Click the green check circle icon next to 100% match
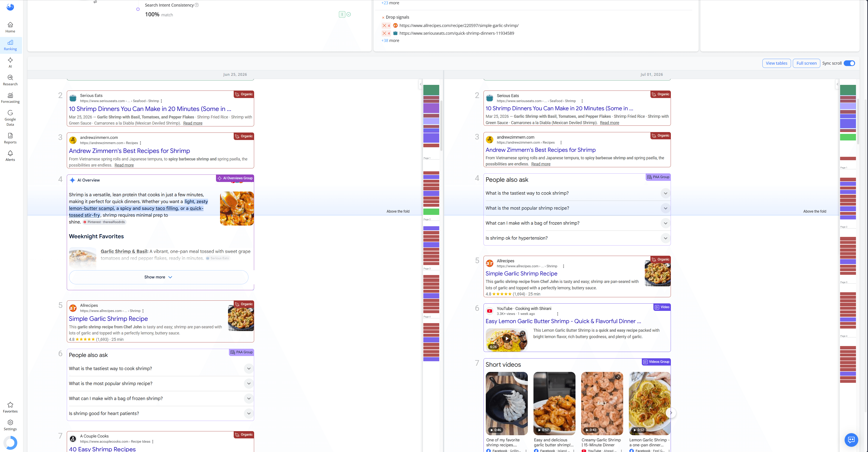868x452 pixels. click(x=349, y=15)
